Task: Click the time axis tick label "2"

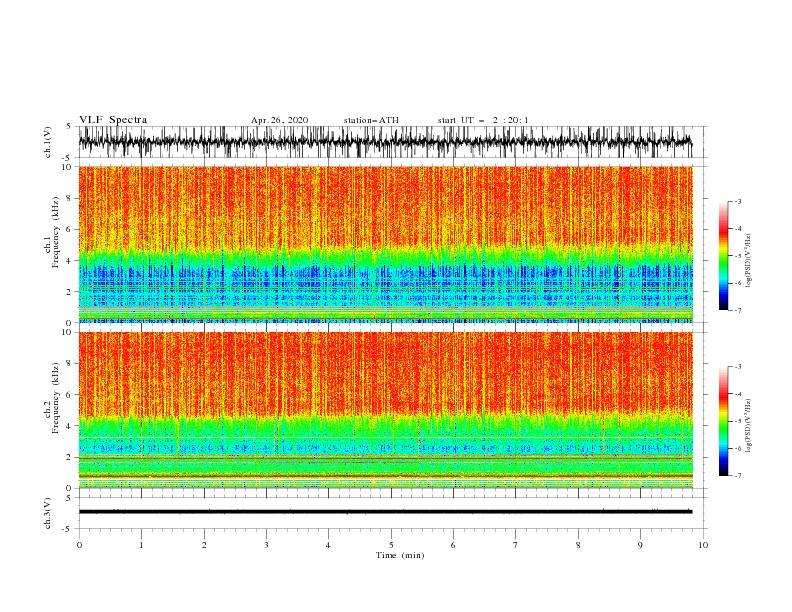Action: coord(204,545)
